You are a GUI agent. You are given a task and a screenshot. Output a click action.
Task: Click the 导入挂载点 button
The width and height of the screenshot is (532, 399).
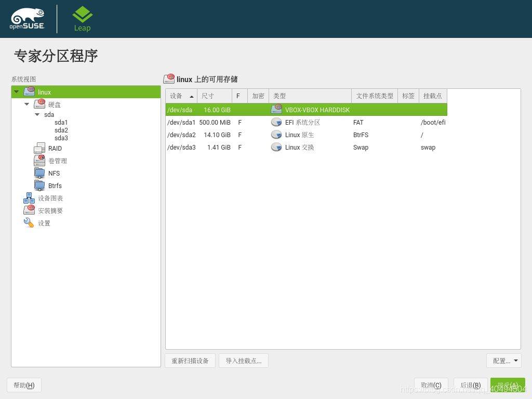[x=244, y=360]
